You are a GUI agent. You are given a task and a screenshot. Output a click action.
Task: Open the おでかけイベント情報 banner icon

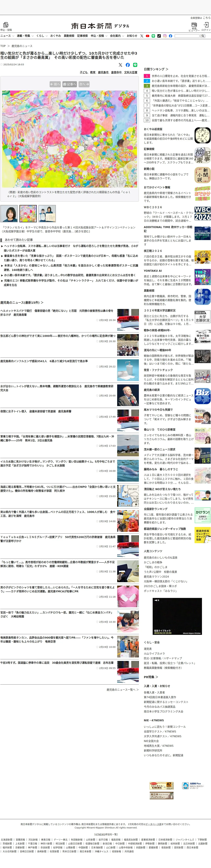203,194
